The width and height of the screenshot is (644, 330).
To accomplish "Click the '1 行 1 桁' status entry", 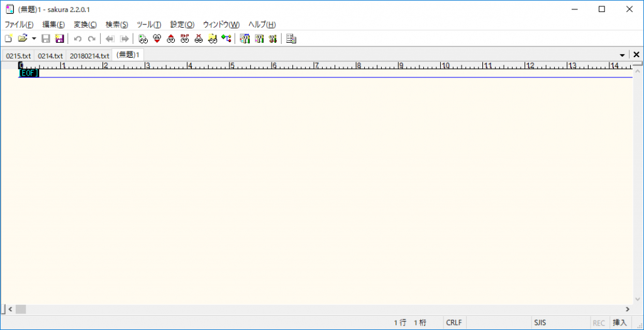I will coord(410,322).
